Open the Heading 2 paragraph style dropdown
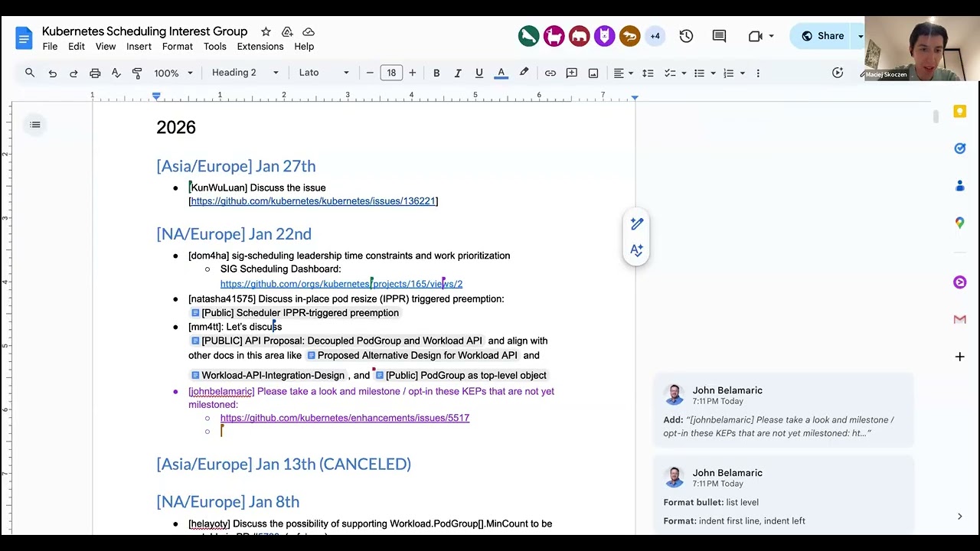 (x=245, y=73)
